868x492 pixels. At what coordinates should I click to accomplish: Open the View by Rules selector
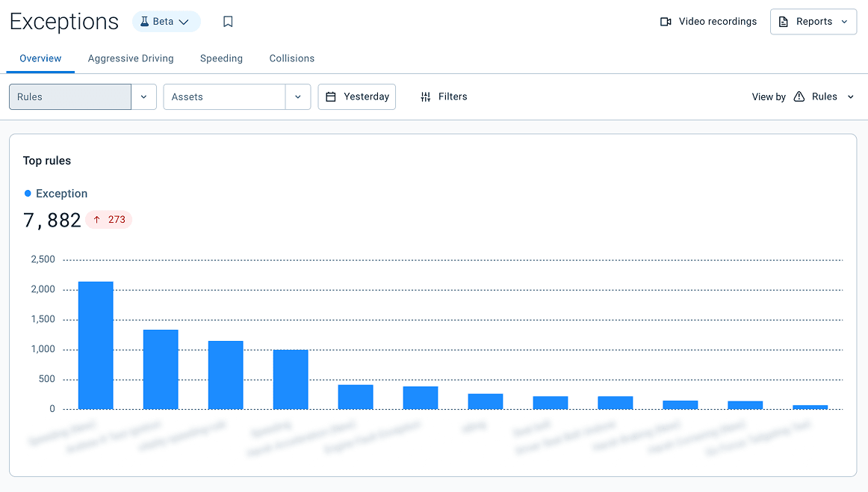coord(823,96)
